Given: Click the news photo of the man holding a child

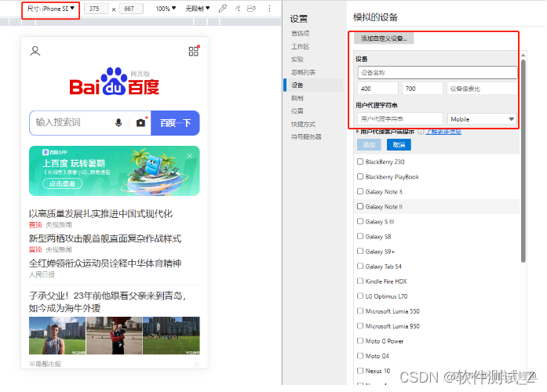Looking at the screenshot, I should tap(115, 336).
